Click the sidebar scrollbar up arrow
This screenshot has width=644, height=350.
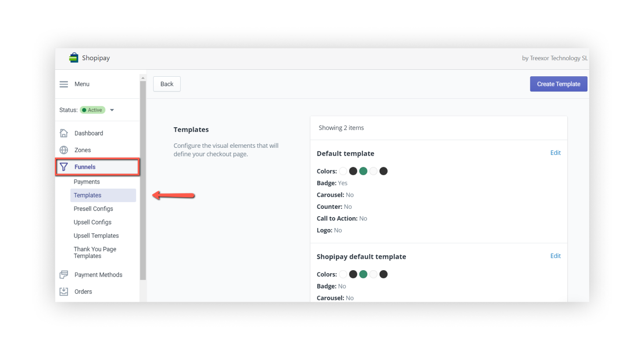143,78
